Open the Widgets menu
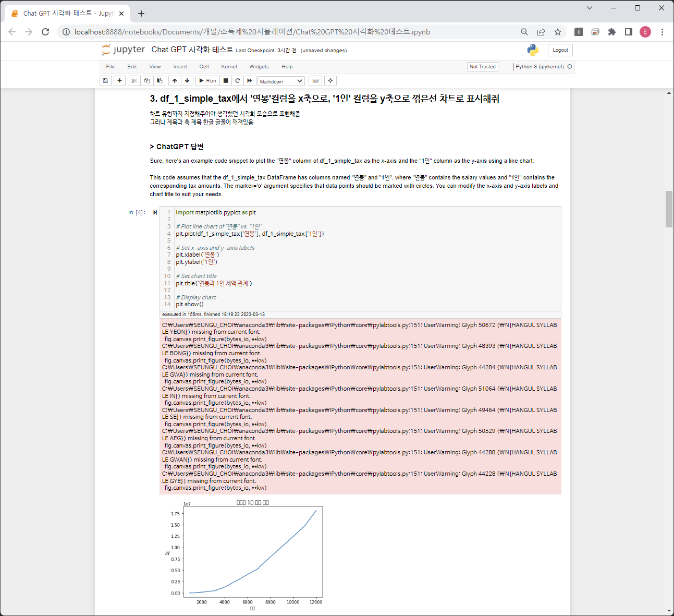Screen dimensions: 674x616 point(259,67)
